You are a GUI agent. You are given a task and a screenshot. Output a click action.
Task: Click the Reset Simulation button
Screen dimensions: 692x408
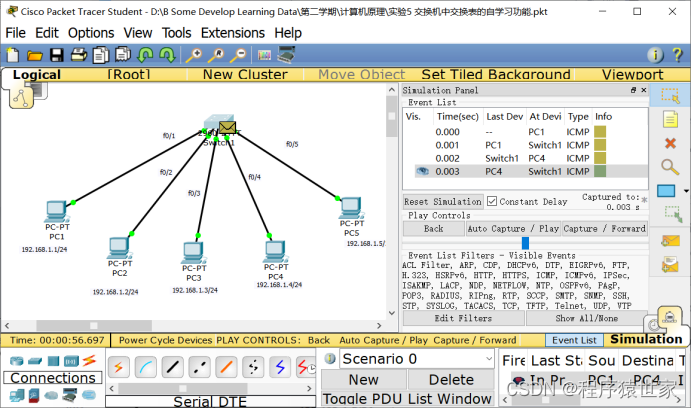443,202
